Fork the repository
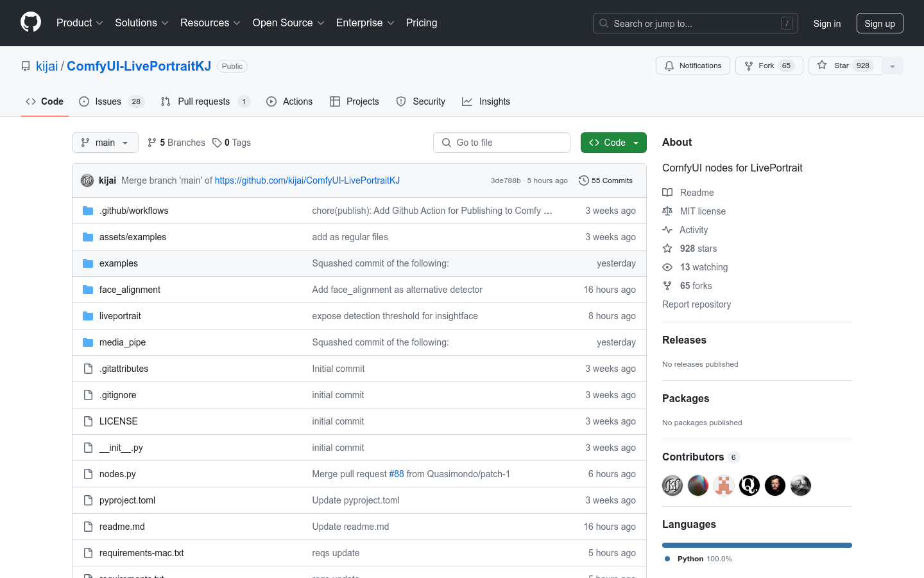The height and width of the screenshot is (578, 924). pos(769,66)
